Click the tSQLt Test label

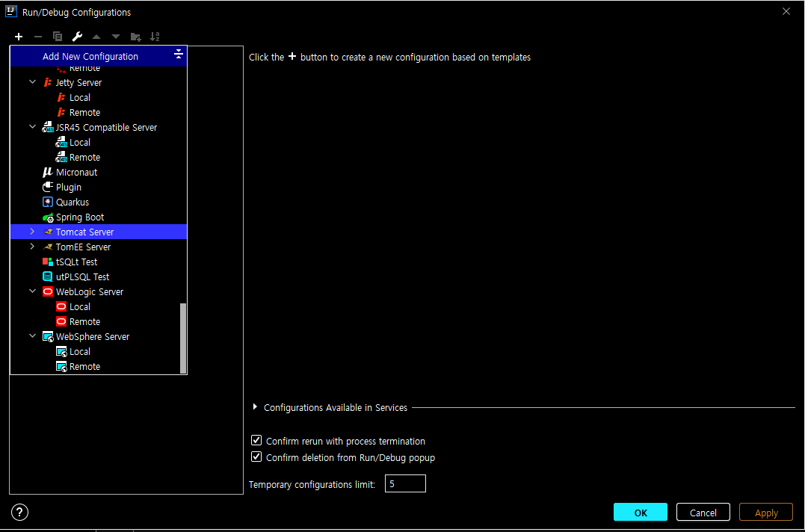(76, 262)
